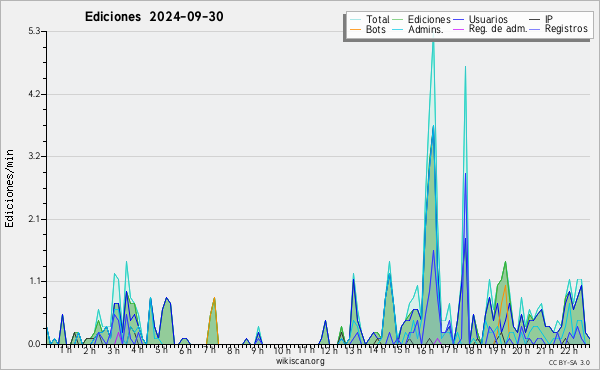Click the orange Bots legend color line
The width and height of the screenshot is (600, 370).
coord(355,29)
